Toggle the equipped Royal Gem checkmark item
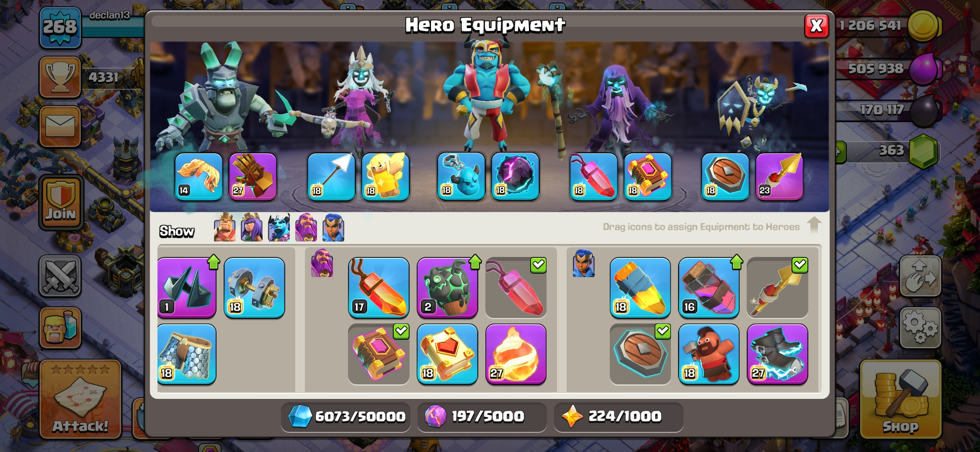 (x=516, y=288)
